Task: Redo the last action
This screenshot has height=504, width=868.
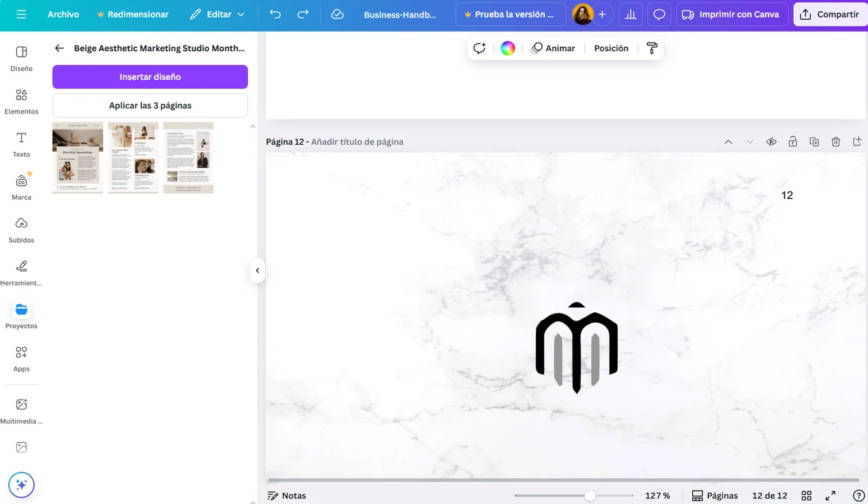Action: click(x=303, y=14)
